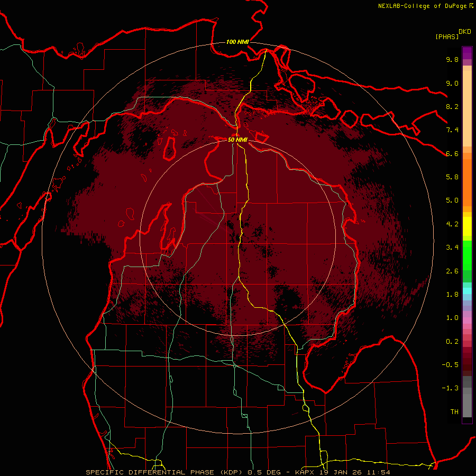Click the purple swatch atop the color bar

(x=467, y=53)
